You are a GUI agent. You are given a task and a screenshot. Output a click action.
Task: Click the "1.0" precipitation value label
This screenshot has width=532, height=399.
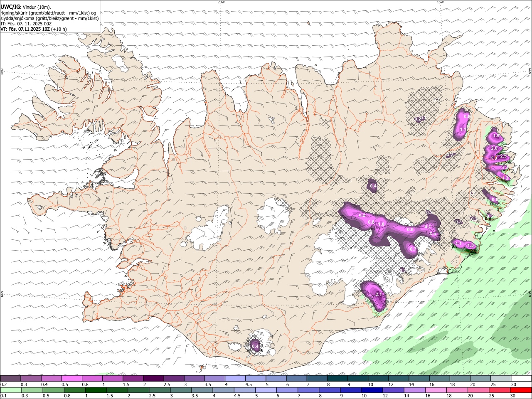pos(381,224)
